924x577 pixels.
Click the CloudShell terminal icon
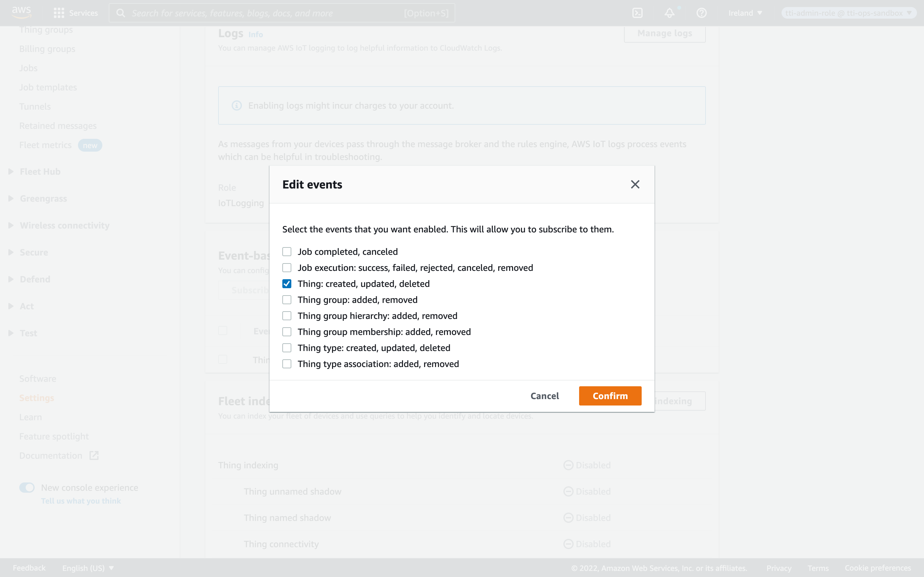point(637,13)
